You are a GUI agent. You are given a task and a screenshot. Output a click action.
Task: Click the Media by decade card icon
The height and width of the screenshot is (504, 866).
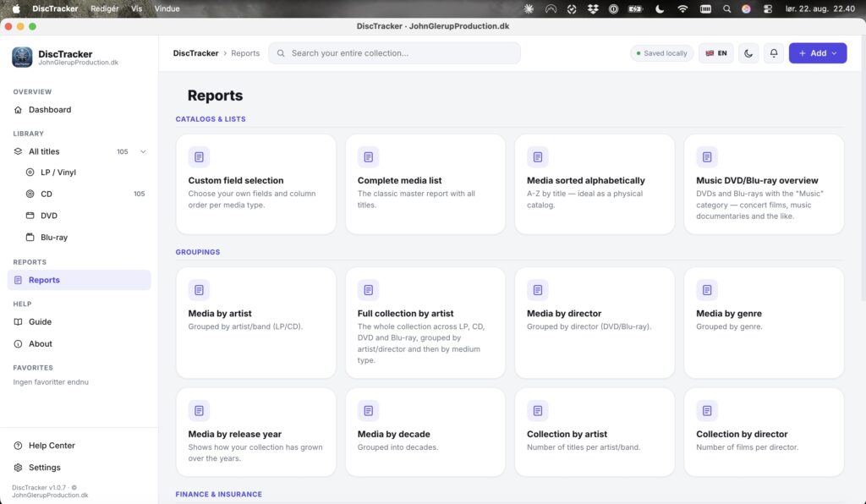369,411
